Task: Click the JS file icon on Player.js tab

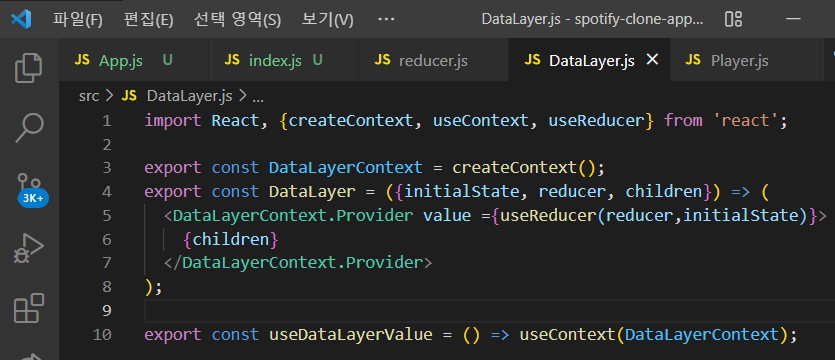Action: tap(693, 60)
